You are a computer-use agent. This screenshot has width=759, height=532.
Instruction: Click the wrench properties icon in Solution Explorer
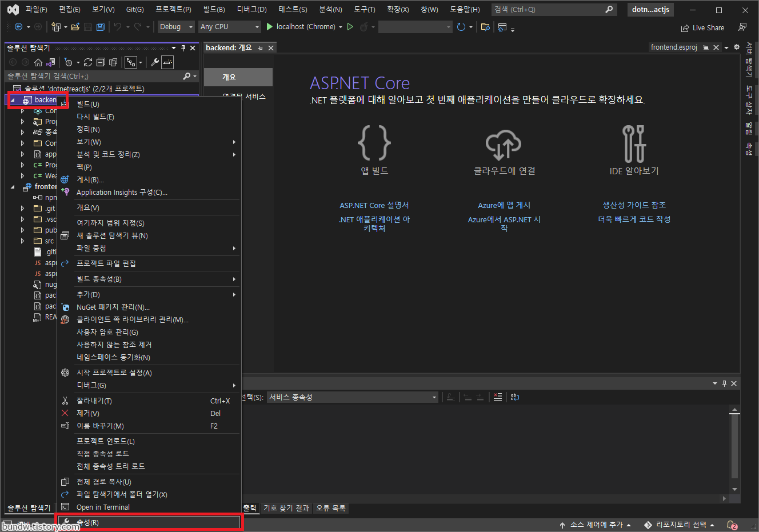click(x=154, y=62)
